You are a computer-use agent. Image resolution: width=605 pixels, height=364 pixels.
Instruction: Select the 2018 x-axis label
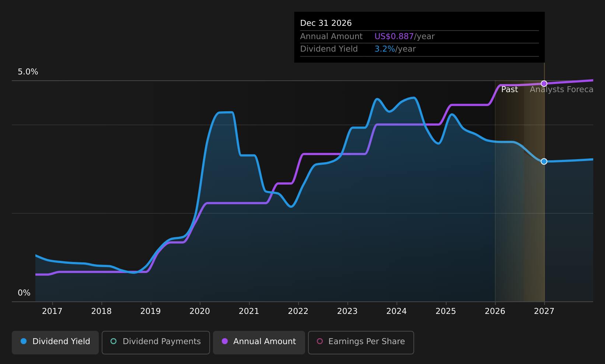(x=101, y=311)
